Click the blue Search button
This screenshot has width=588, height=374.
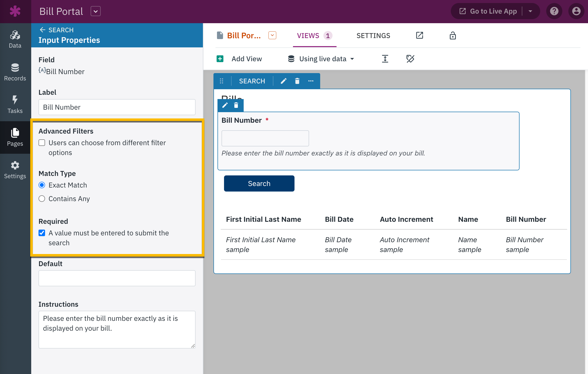(259, 183)
